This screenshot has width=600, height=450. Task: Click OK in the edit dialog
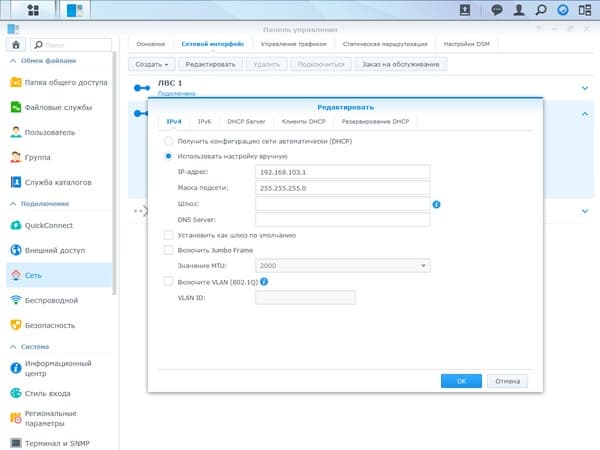click(461, 381)
